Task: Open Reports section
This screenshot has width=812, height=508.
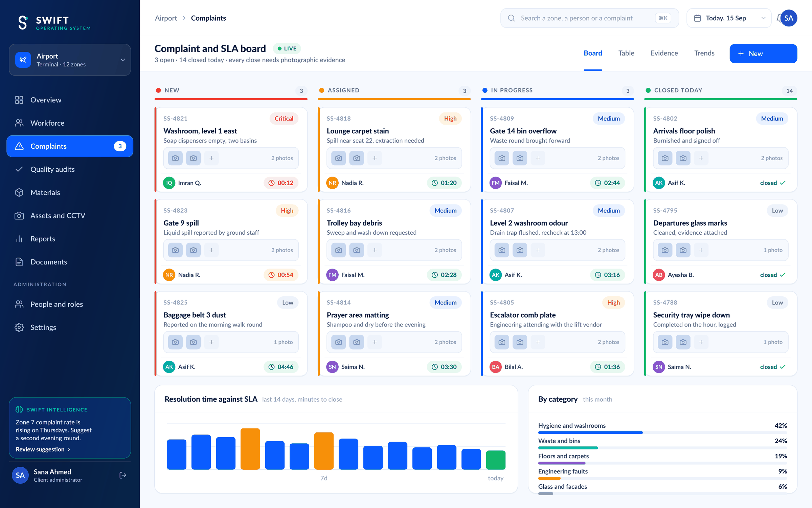Action: tap(70, 239)
